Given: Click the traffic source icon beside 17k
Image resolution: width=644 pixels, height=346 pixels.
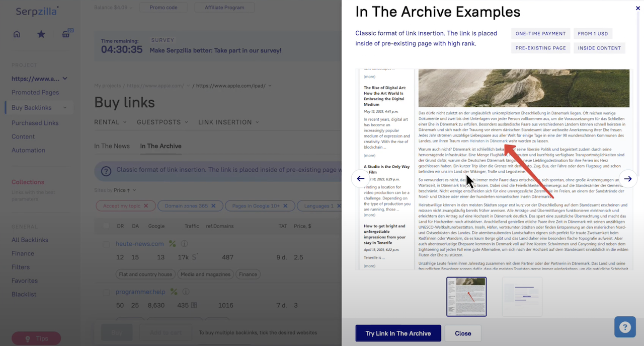Looking at the screenshot, I should (194, 257).
